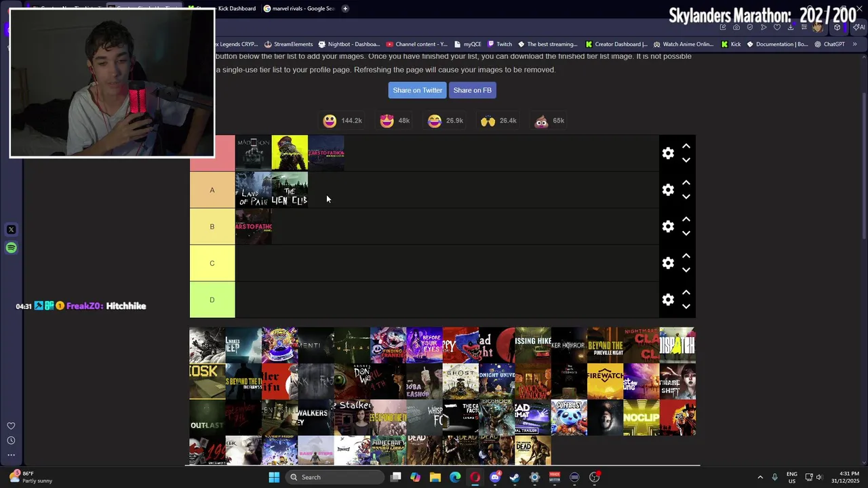Move the D tier row down
Screen dimensions: 868x488
click(x=686, y=306)
